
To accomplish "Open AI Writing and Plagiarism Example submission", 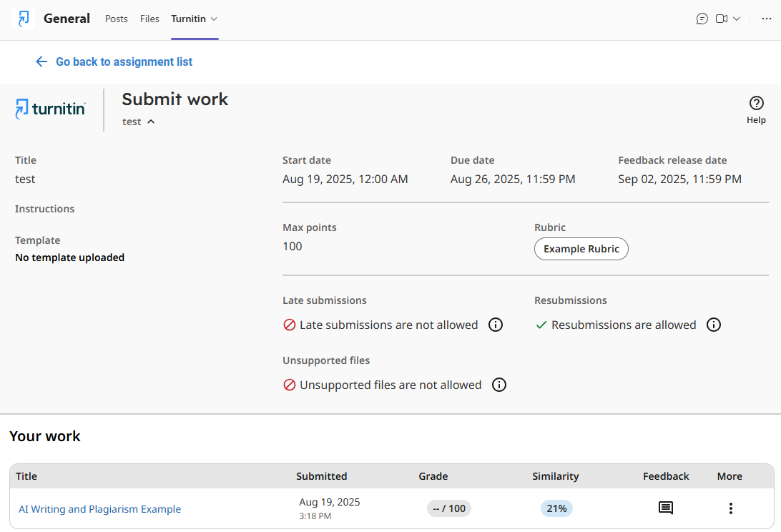I will (x=99, y=509).
